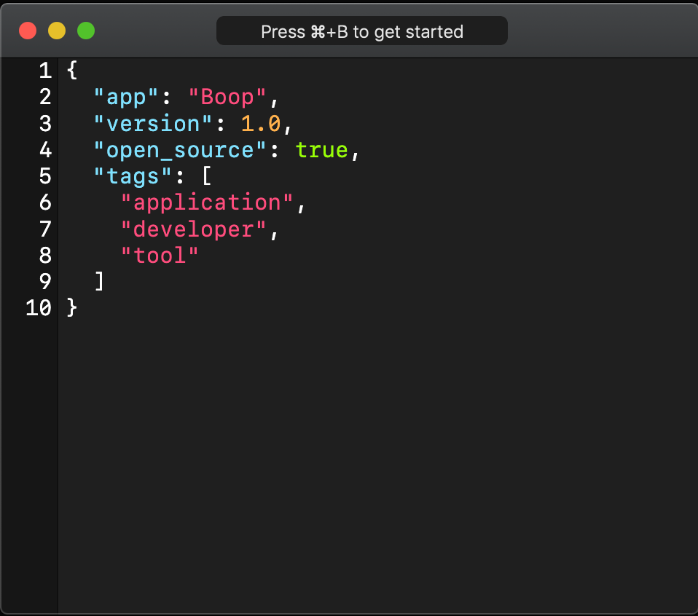Minimize window using the yellow button

(57, 31)
